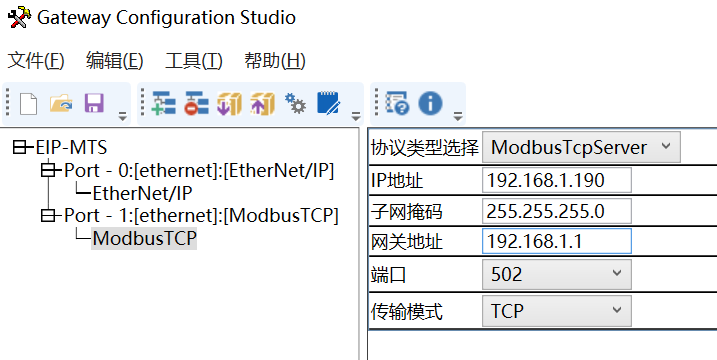Open settings via the gears icon

(295, 103)
